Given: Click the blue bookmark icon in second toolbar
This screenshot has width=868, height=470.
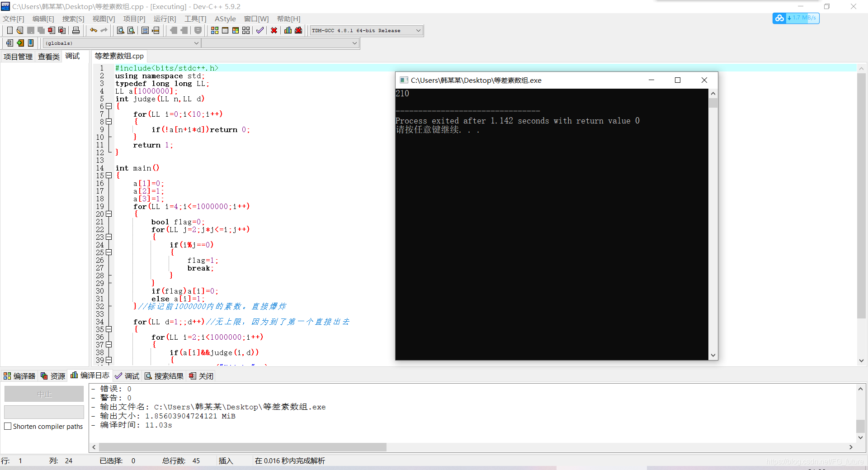Looking at the screenshot, I should click(x=31, y=43).
